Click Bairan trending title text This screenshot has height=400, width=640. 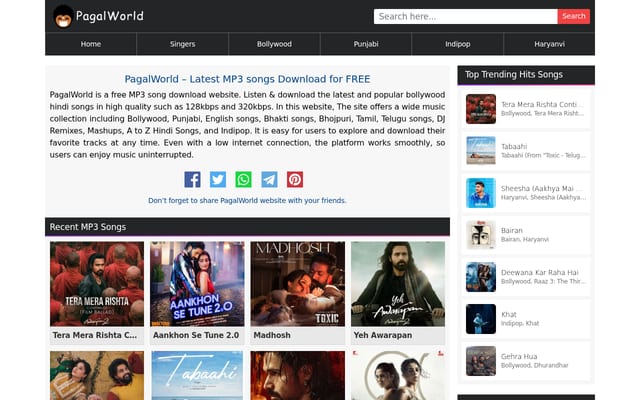click(x=511, y=231)
